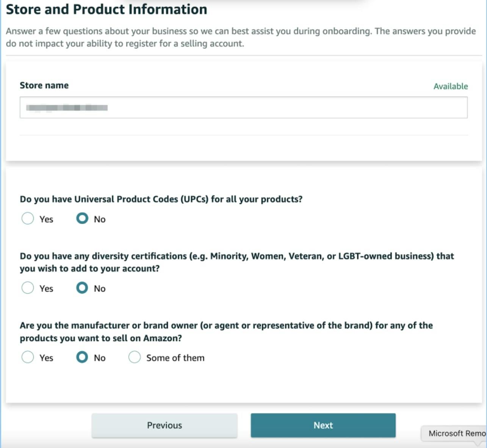Click the Next button
Viewport: 487px width, 448px height.
pos(323,425)
